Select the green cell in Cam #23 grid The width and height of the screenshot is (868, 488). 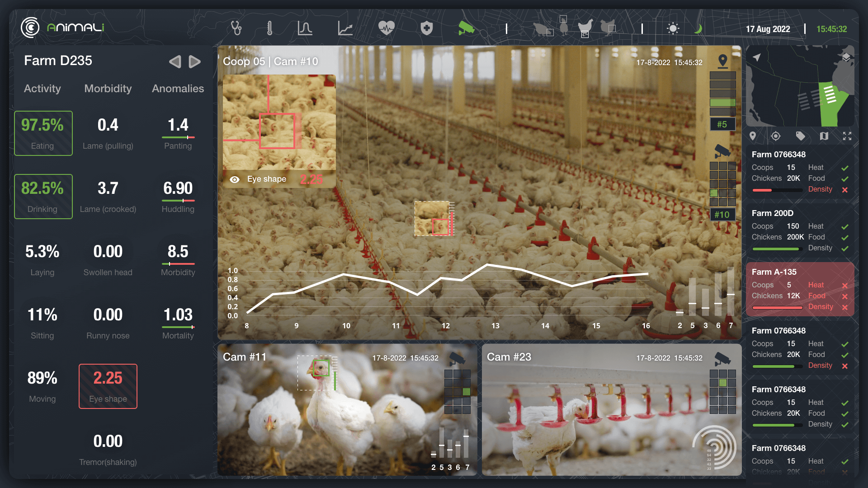click(723, 383)
